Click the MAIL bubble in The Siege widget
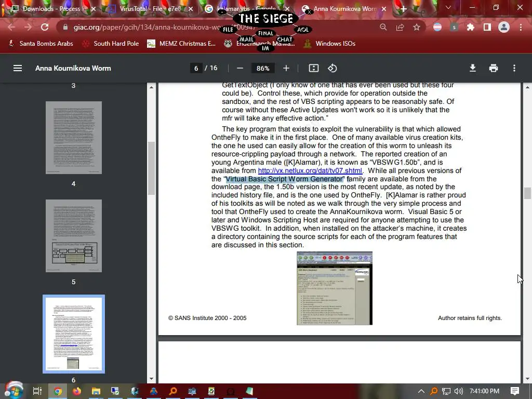The image size is (532, 399). point(246,39)
